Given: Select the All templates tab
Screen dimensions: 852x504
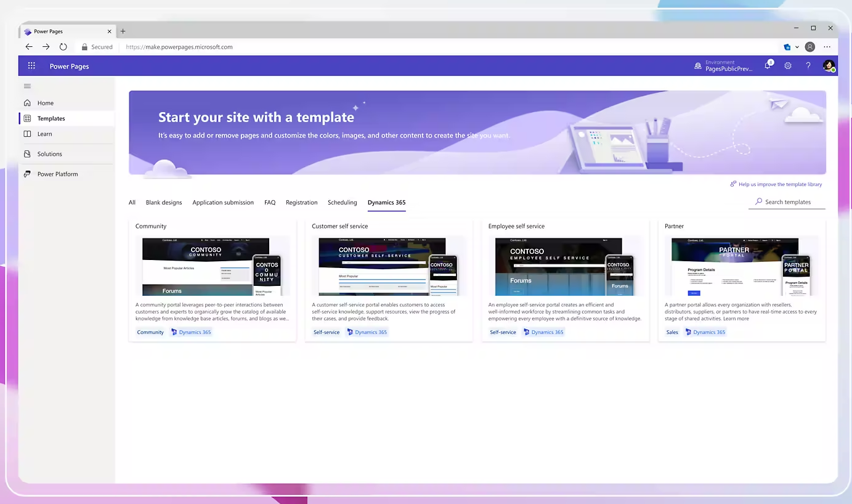Looking at the screenshot, I should 132,202.
